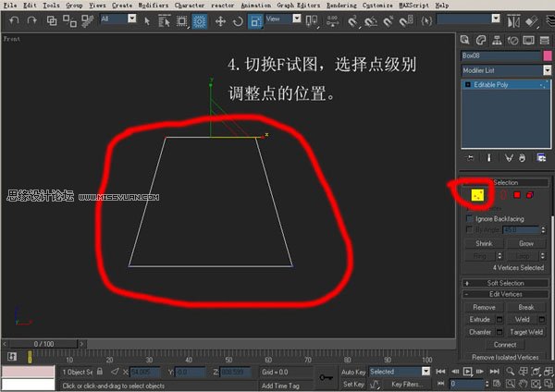Click the Undo arrow icon

click(14, 21)
